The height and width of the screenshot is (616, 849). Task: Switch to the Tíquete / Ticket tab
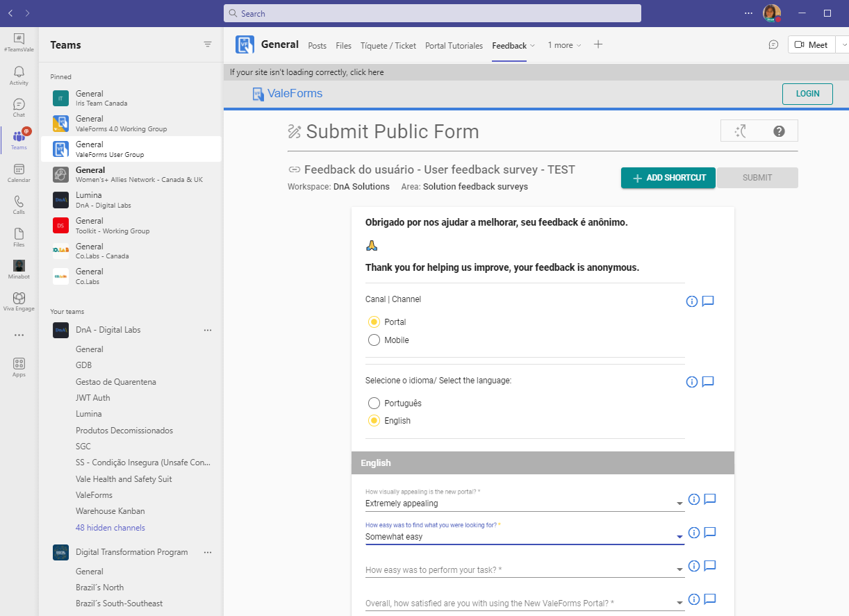click(x=388, y=46)
